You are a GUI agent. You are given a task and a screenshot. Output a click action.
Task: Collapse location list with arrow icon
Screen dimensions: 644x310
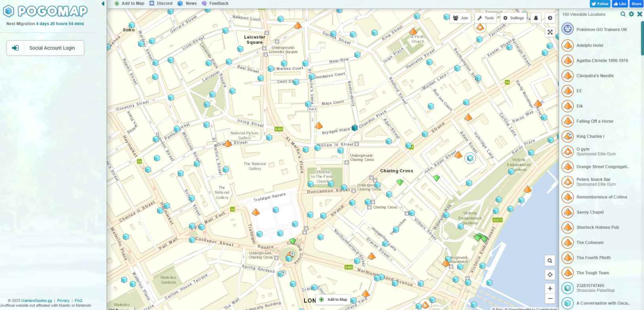(x=550, y=18)
